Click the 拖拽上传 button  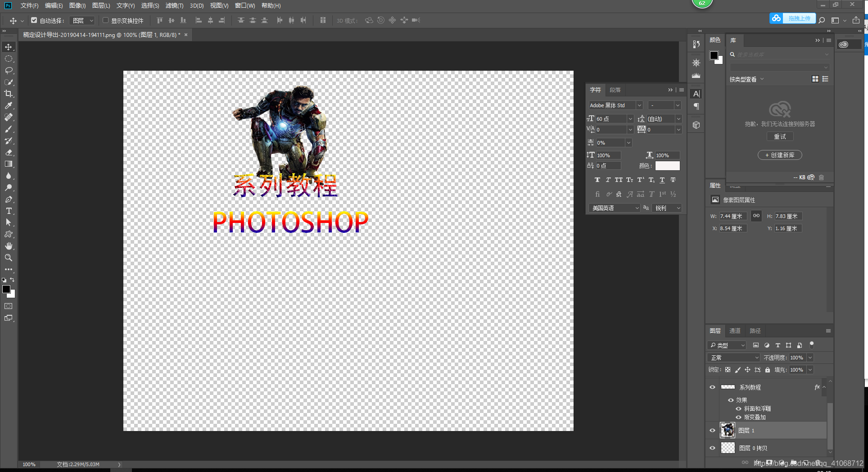(799, 18)
